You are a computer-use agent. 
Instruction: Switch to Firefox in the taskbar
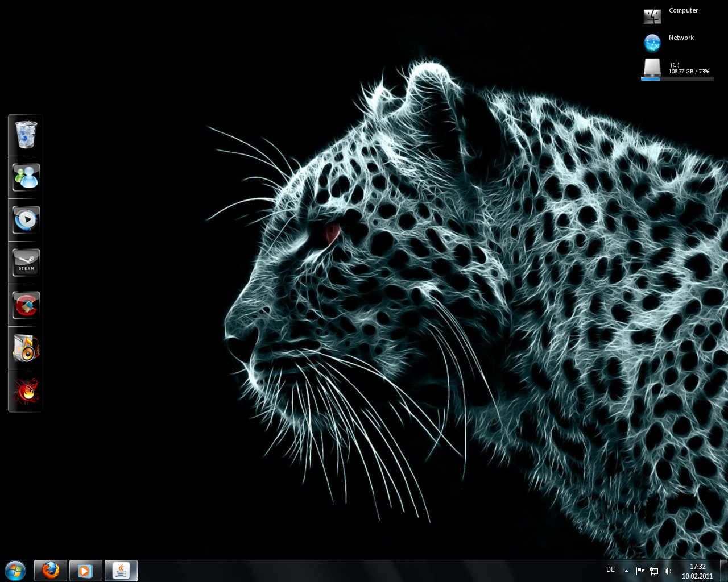[51, 571]
